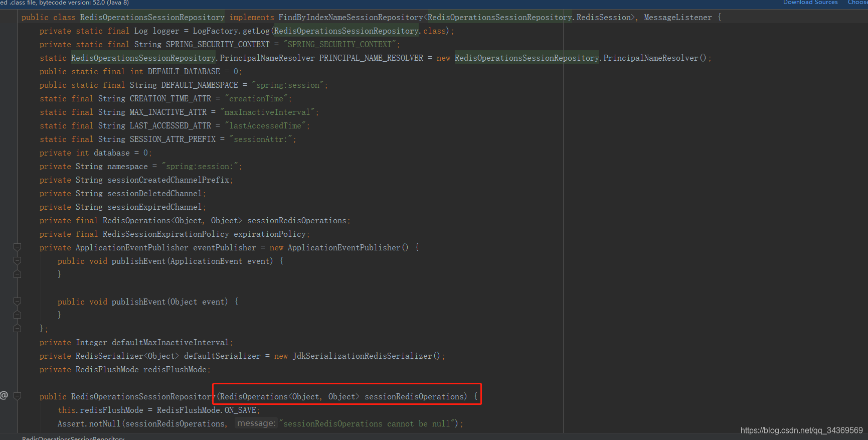
Task: Click the CREATION_TIME_ATTR constant
Action: pos(170,99)
